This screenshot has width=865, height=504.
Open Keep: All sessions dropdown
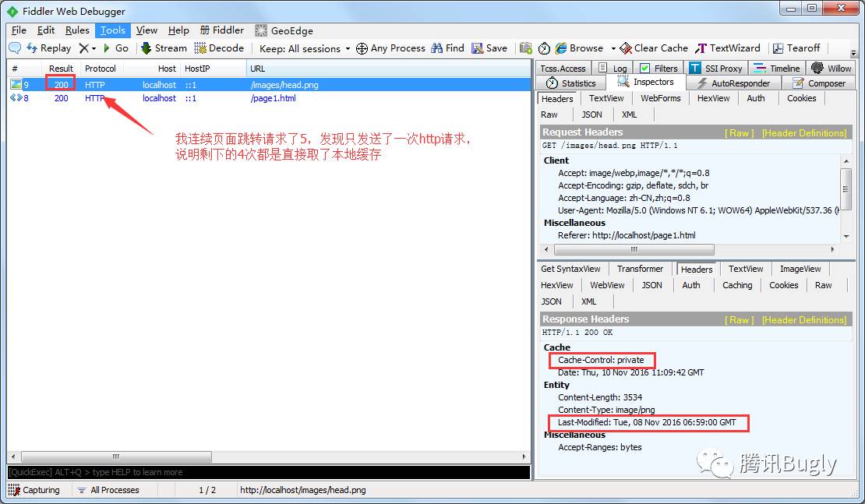(x=305, y=48)
